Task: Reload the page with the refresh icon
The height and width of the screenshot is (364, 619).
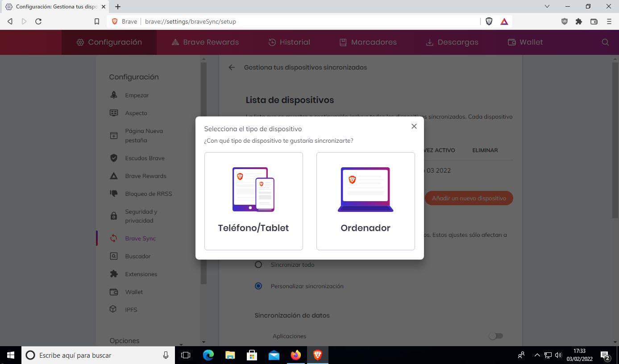Action: (38, 21)
